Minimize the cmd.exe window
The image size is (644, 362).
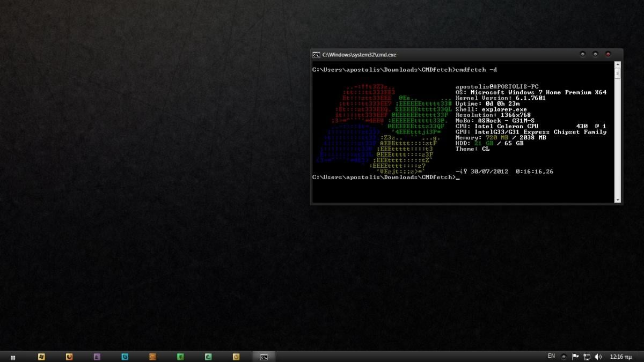point(583,54)
